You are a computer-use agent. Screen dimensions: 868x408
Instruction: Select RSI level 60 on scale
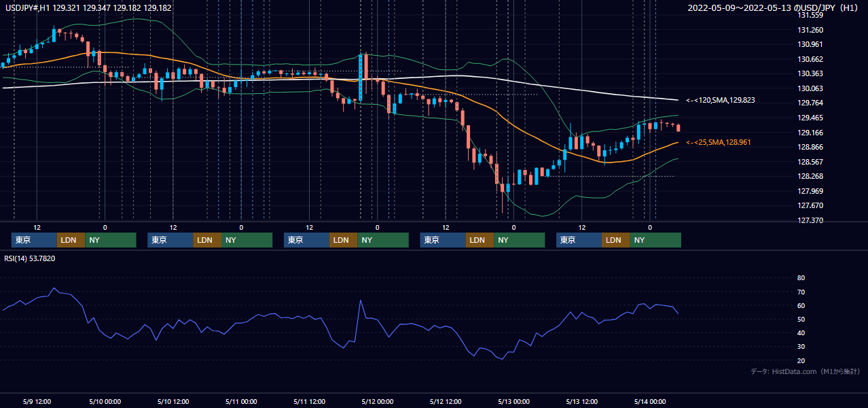[x=801, y=305]
